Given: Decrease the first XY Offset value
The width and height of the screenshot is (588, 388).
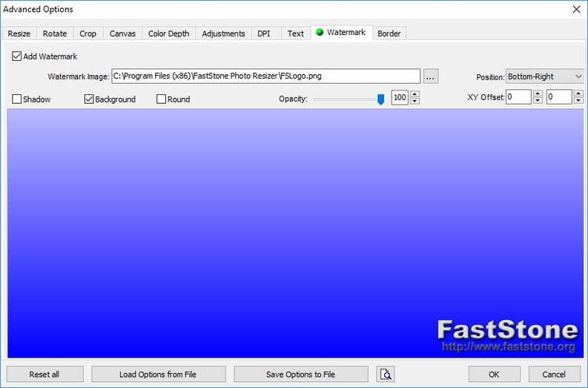Looking at the screenshot, I should pos(538,100).
